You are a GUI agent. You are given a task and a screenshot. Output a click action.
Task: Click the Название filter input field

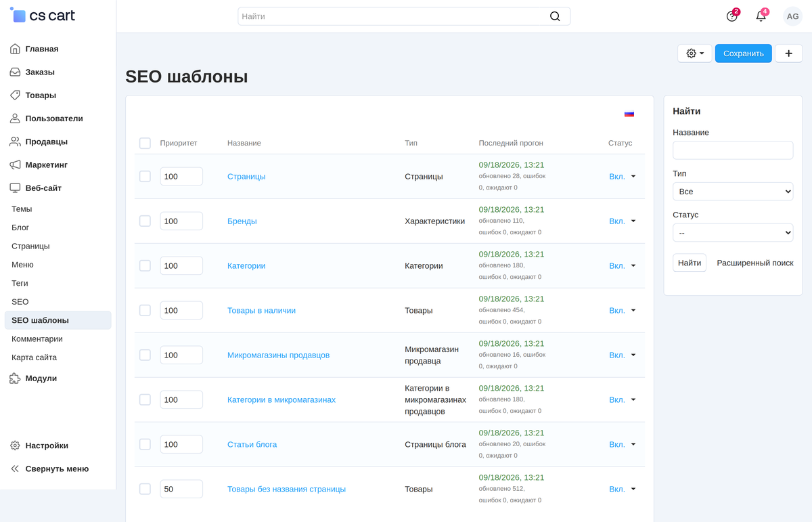coord(733,150)
